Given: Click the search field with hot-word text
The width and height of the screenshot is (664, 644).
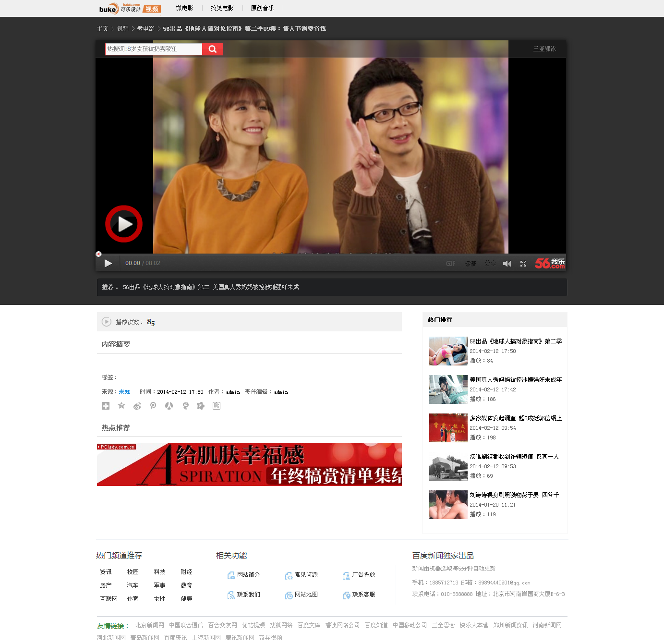Looking at the screenshot, I should coord(154,49).
